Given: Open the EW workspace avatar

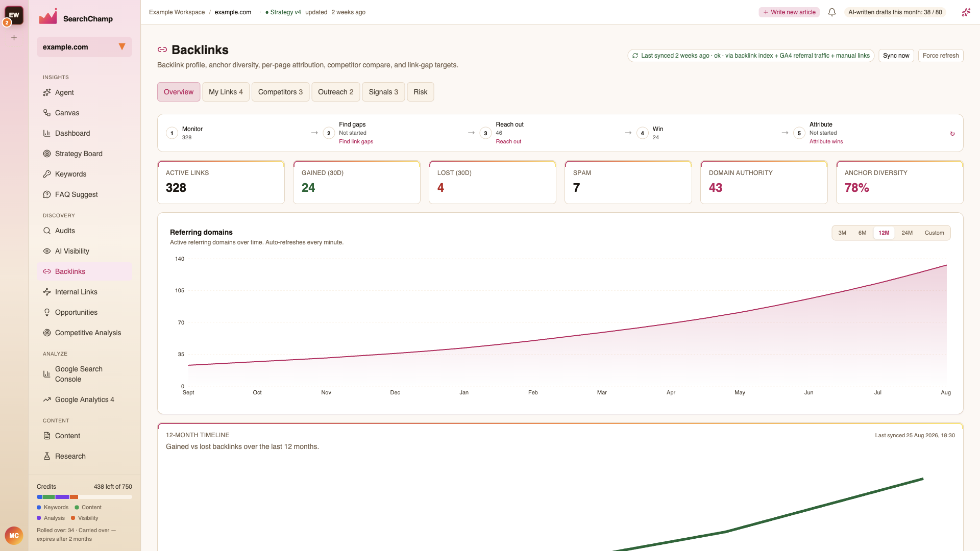Looking at the screenshot, I should tap(14, 15).
